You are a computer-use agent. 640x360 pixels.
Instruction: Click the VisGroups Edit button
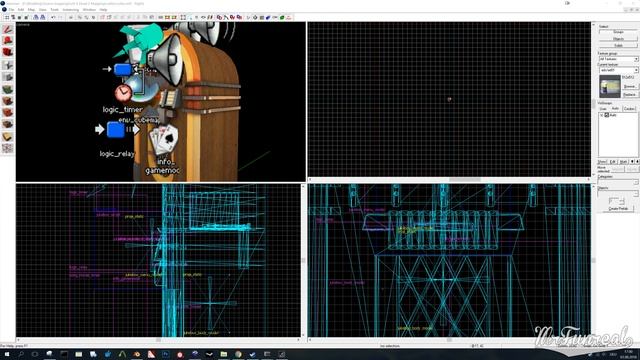(x=613, y=162)
